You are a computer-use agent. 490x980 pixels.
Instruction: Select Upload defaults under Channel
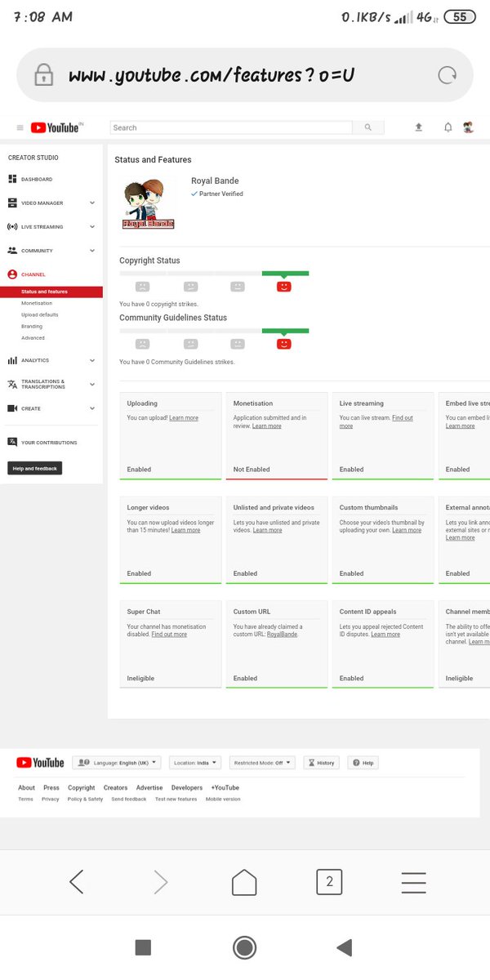point(40,314)
